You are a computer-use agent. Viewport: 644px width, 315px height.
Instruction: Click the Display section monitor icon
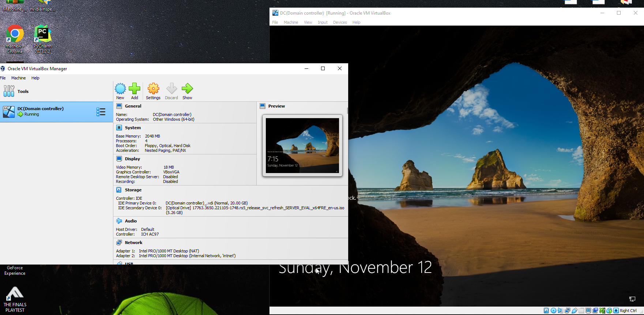(119, 159)
